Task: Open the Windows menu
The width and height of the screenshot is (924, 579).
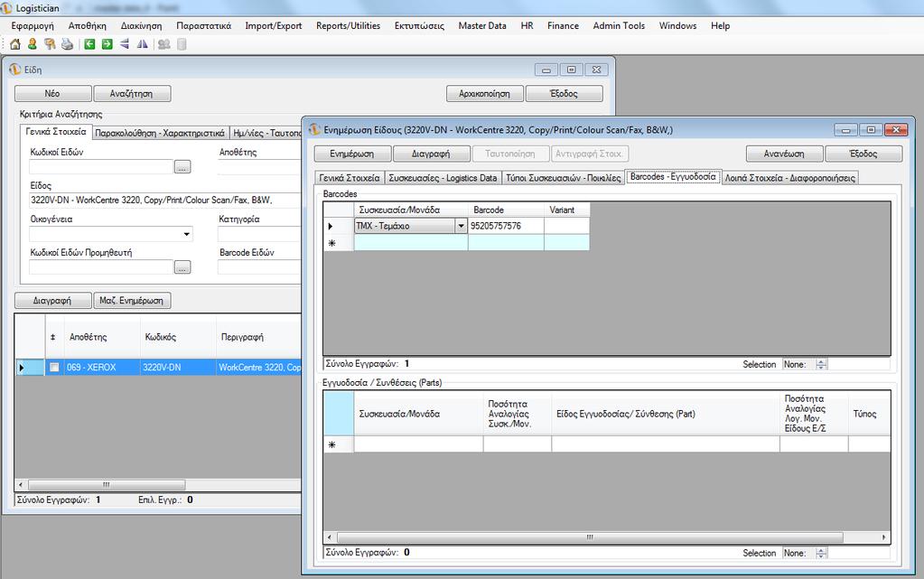Action: 677,26
